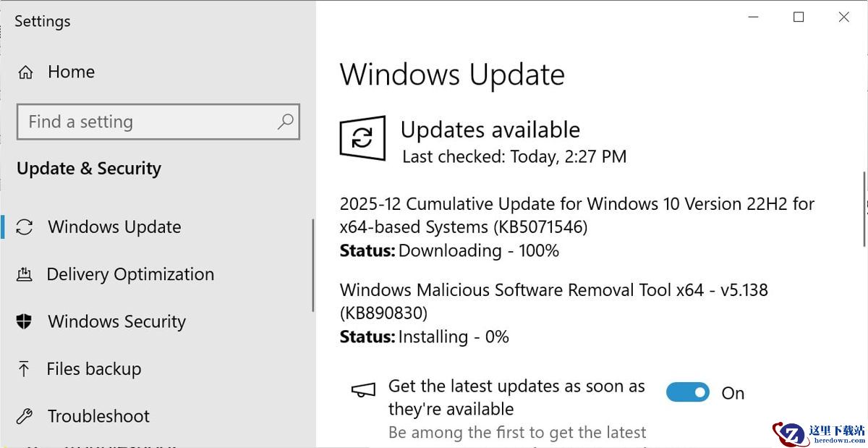Click the Windows Update sync arrows icon
The width and height of the screenshot is (868, 448).
(x=25, y=227)
